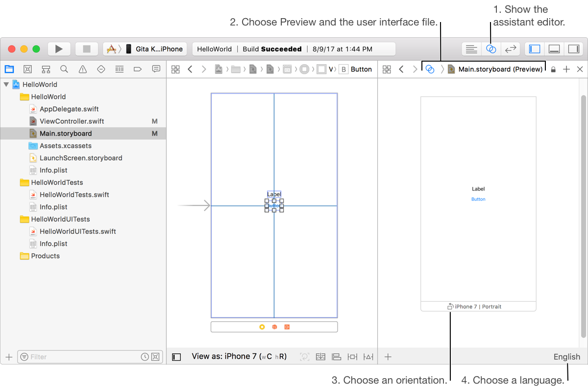The image size is (588, 389).
Task: Collapse the HelloWorld project disclosure triangle
Action: pos(6,84)
